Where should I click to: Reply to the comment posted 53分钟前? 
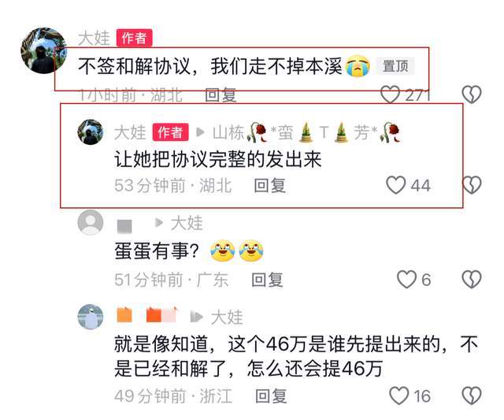coord(269,185)
